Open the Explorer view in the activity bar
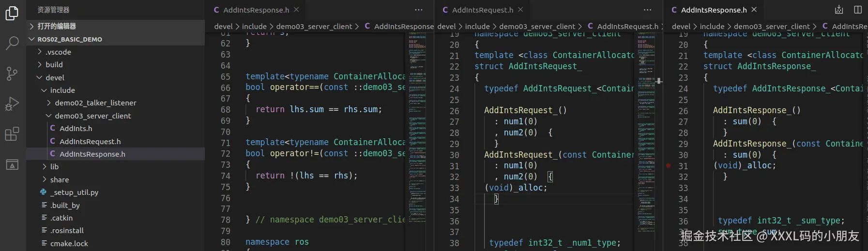The width and height of the screenshot is (868, 251). (x=12, y=13)
